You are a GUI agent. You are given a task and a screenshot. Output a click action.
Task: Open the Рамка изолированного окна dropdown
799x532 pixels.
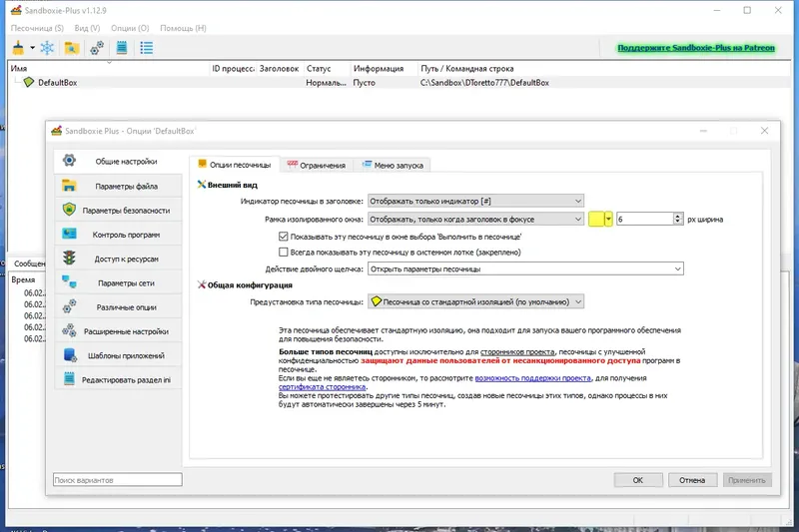[475, 219]
